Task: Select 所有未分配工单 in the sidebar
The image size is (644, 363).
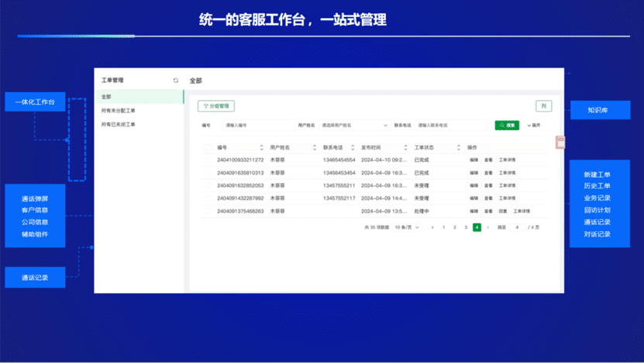Action: 119,111
